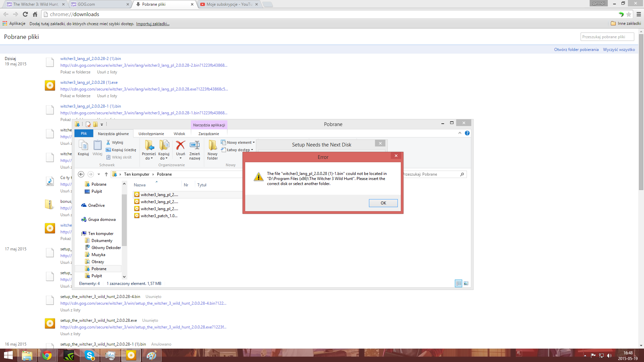Click volume speaker icon in tray
644x362 pixels.
(609, 356)
